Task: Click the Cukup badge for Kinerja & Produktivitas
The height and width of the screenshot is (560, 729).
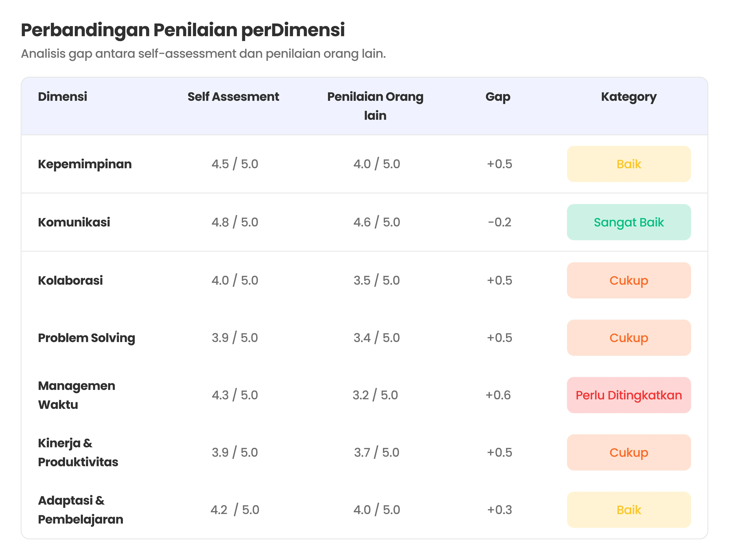Action: click(x=628, y=452)
